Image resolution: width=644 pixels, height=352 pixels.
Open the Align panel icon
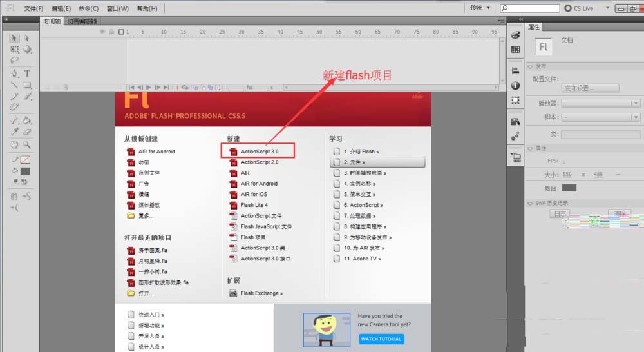[x=515, y=71]
